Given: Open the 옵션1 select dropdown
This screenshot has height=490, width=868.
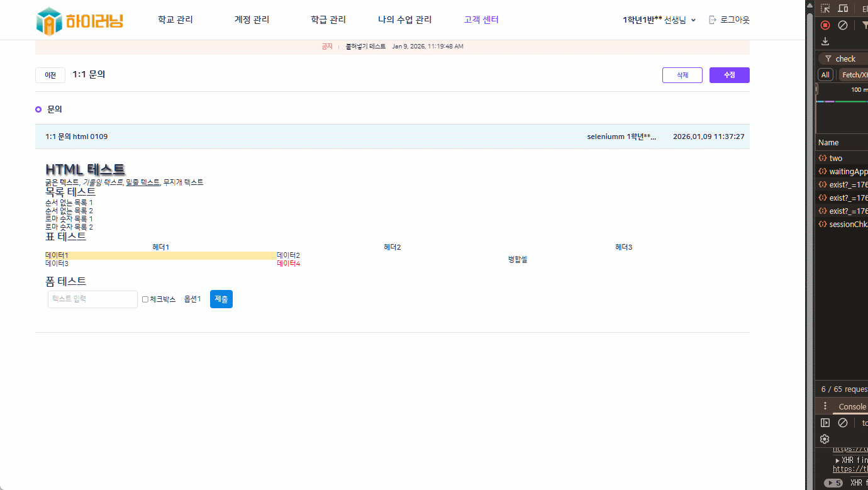Looking at the screenshot, I should click(192, 299).
